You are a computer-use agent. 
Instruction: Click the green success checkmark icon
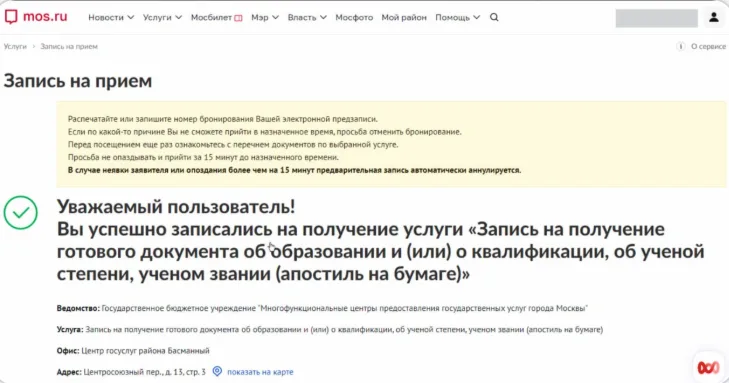pyautogui.click(x=21, y=212)
